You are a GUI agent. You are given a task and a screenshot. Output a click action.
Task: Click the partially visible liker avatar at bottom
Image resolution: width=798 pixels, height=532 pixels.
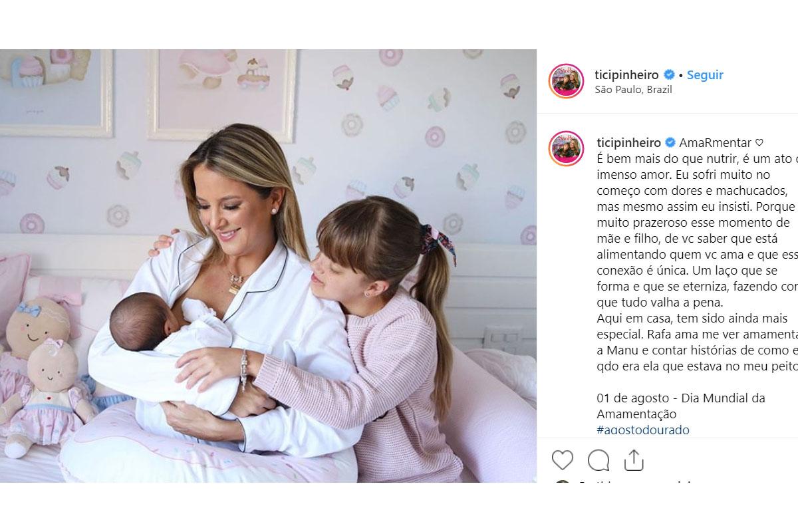[x=563, y=482]
